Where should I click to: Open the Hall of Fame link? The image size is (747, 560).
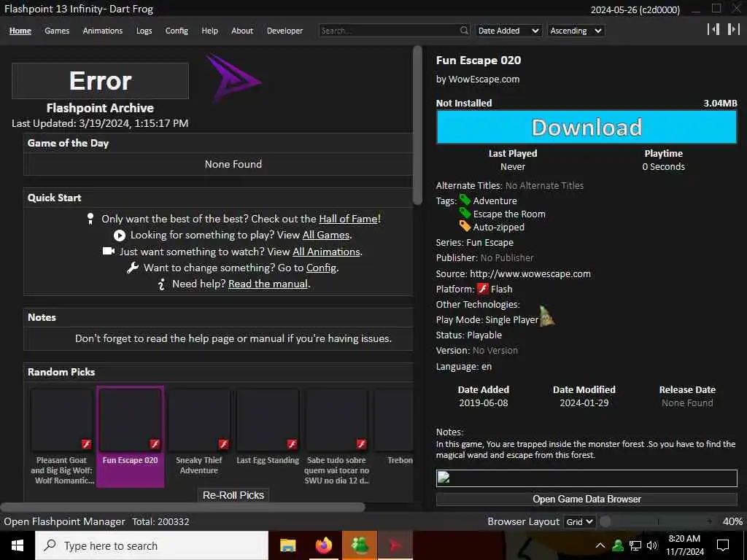point(348,219)
